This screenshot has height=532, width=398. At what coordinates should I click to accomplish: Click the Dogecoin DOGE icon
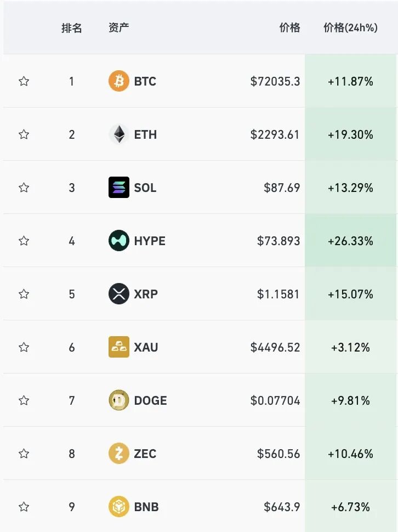(x=118, y=400)
